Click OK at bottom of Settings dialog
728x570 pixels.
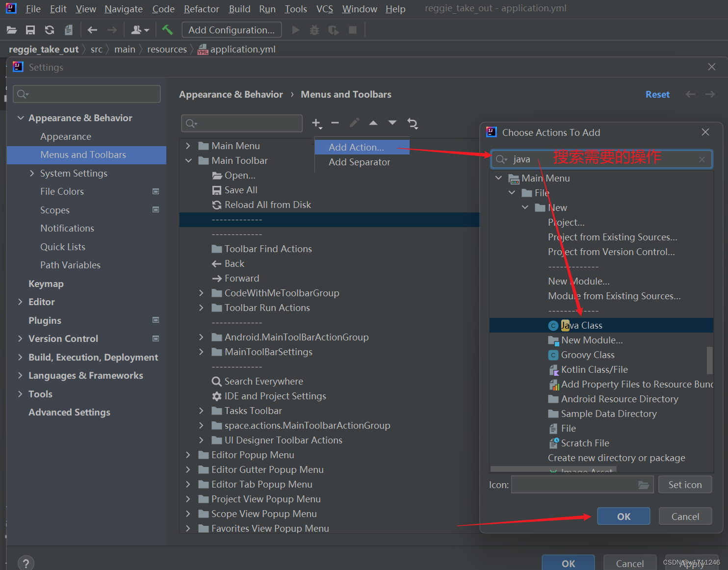pyautogui.click(x=568, y=563)
